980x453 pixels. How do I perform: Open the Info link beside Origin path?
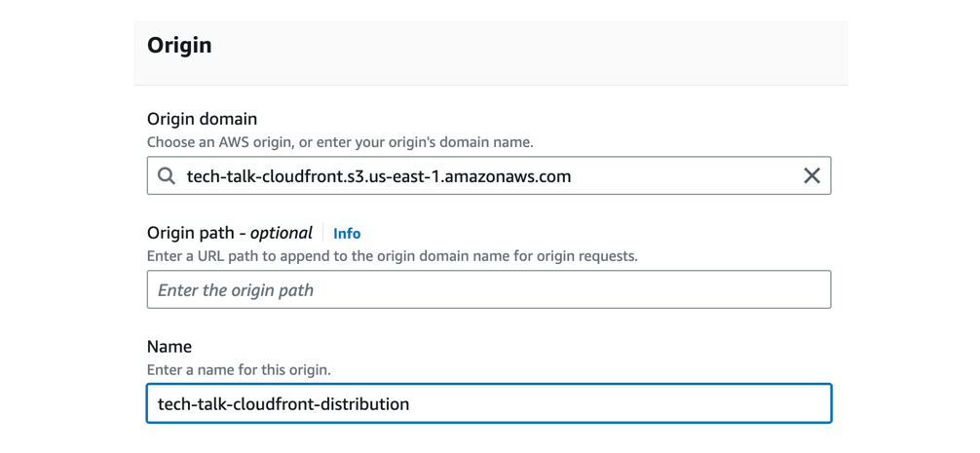(347, 234)
